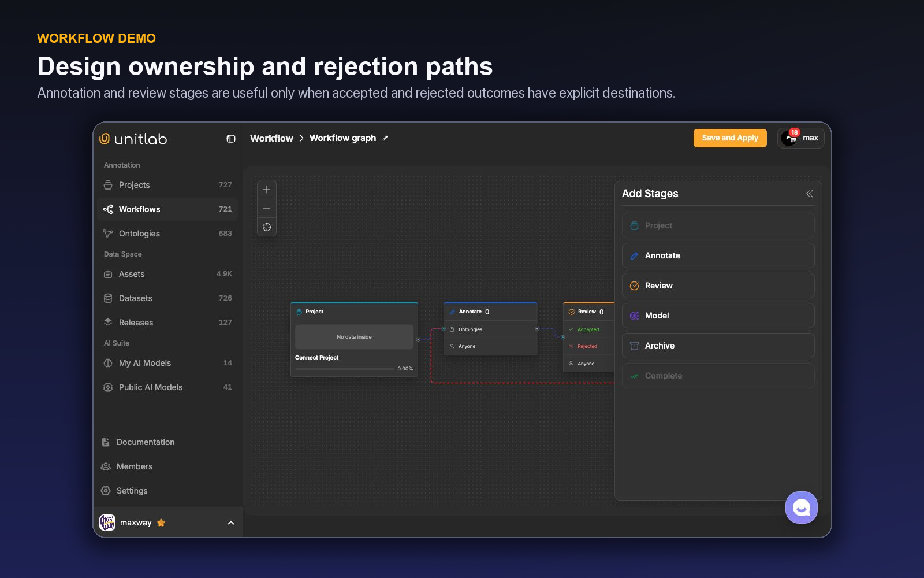Click the Public AI Models icon

pyautogui.click(x=108, y=387)
